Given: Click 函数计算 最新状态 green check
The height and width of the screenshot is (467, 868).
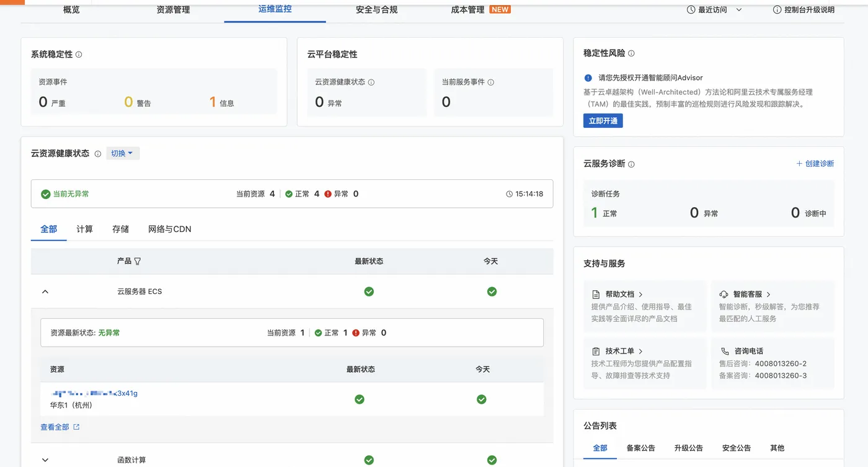Looking at the screenshot, I should coord(369,460).
